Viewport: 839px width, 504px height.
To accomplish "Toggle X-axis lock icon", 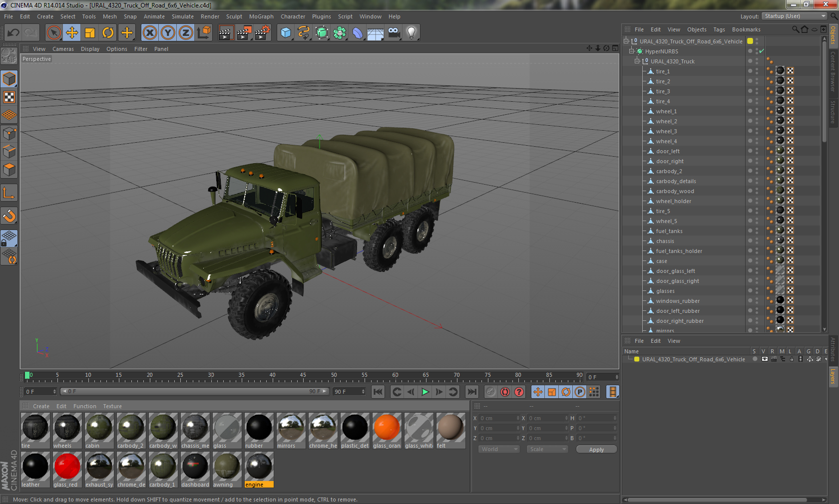I will 149,33.
